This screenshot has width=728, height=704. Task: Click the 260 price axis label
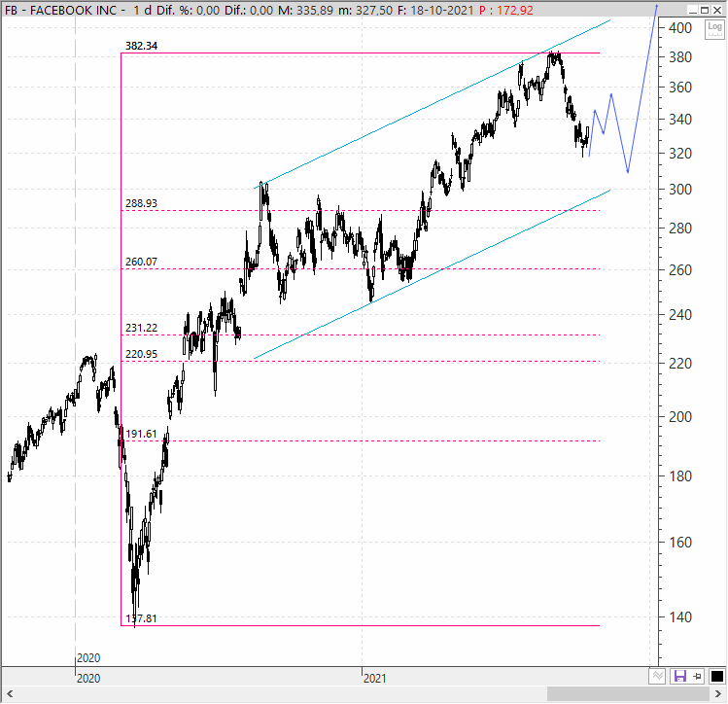680,269
